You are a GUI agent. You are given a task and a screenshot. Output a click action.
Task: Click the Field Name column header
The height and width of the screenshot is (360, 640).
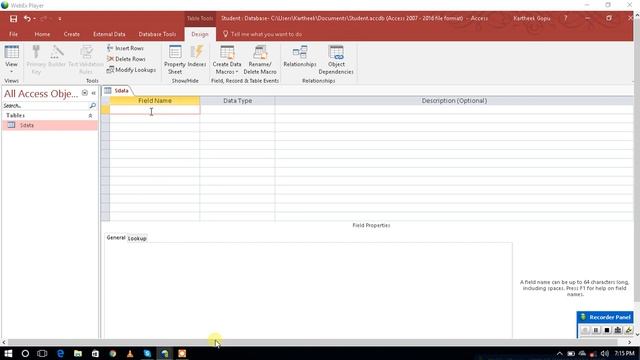(x=155, y=100)
